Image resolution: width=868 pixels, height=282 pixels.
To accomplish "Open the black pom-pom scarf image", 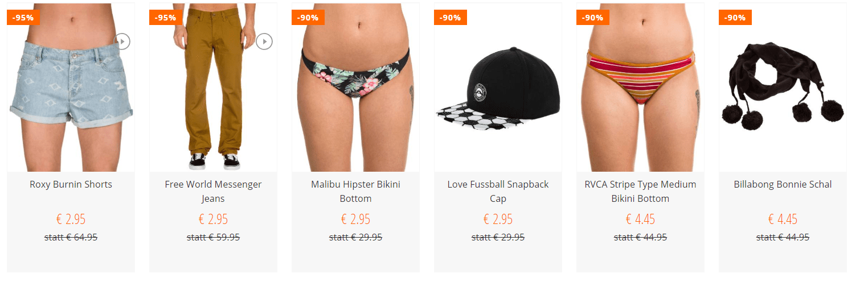I will click(783, 87).
